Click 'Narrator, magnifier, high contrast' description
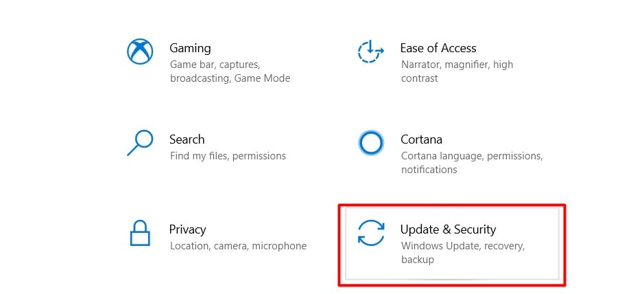Screen dimensions: 644x294 click(x=457, y=71)
